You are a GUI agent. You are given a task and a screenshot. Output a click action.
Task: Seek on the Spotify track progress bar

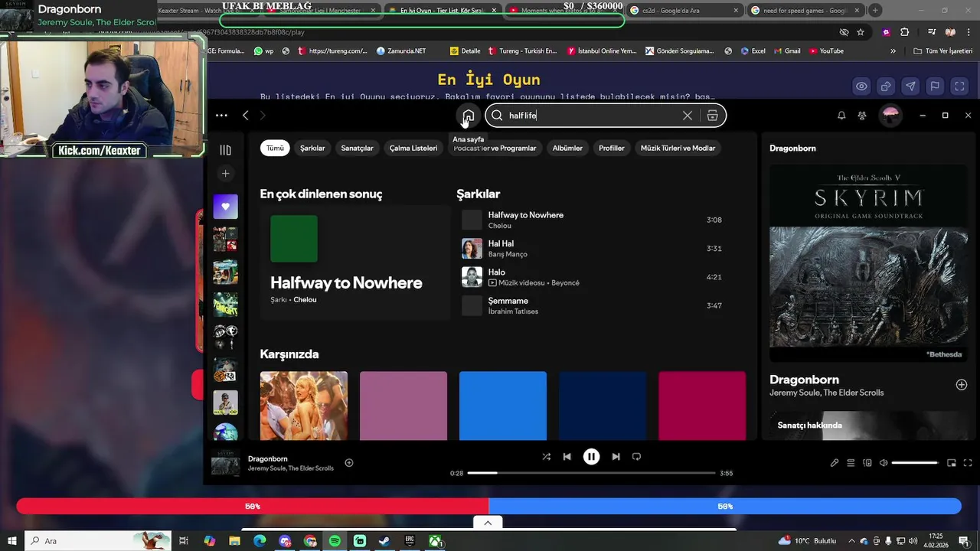tap(592, 473)
